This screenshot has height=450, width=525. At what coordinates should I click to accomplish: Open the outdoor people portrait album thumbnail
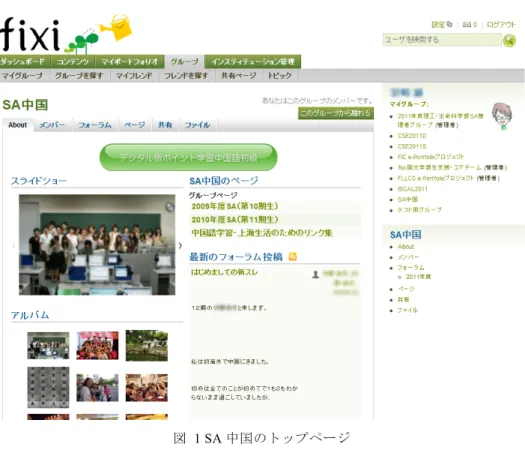click(97, 388)
